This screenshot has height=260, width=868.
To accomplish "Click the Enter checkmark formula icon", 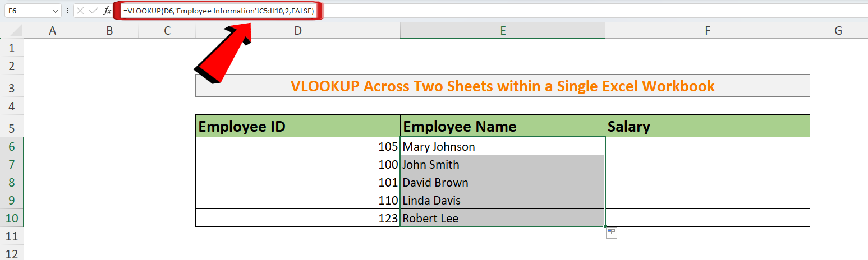I will pyautogui.click(x=94, y=11).
